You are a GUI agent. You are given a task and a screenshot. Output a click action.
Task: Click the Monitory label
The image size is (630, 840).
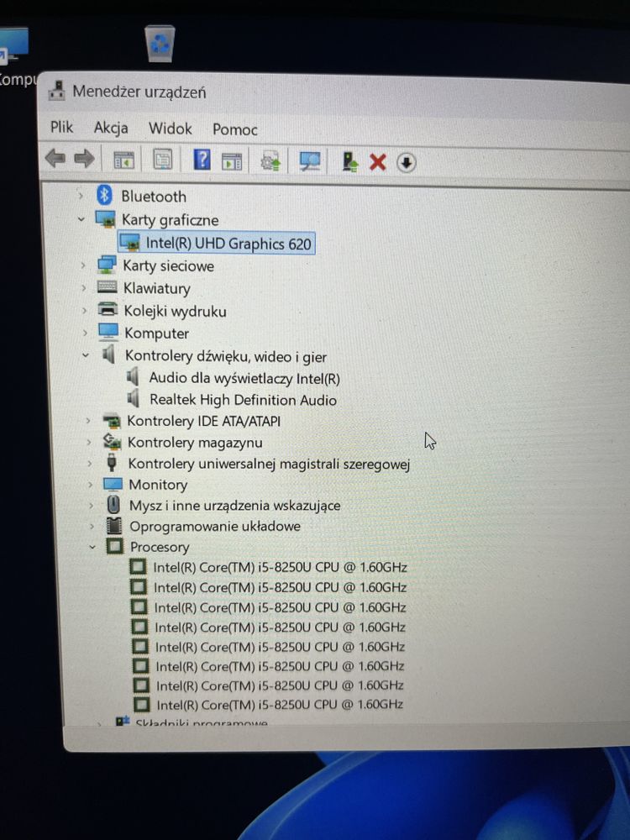[158, 485]
